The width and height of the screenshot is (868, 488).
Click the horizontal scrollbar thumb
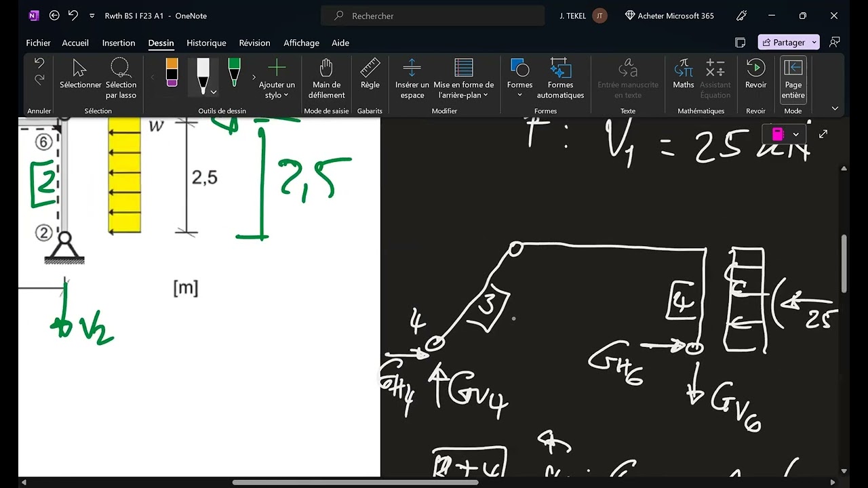pyautogui.click(x=355, y=483)
